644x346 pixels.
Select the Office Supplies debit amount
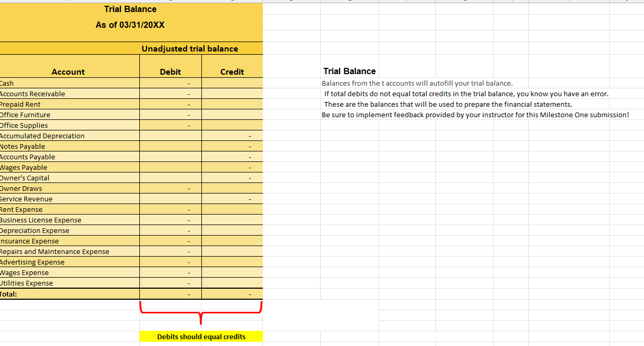point(170,125)
